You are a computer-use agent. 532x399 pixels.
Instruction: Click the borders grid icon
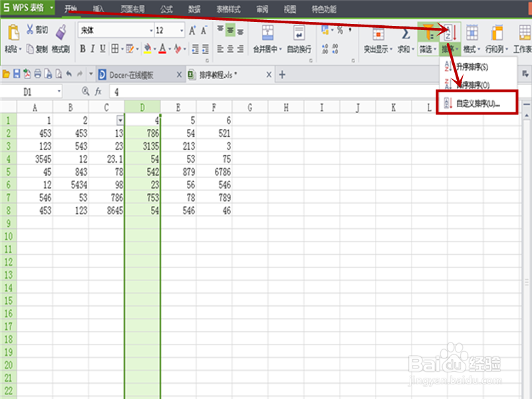[115, 49]
